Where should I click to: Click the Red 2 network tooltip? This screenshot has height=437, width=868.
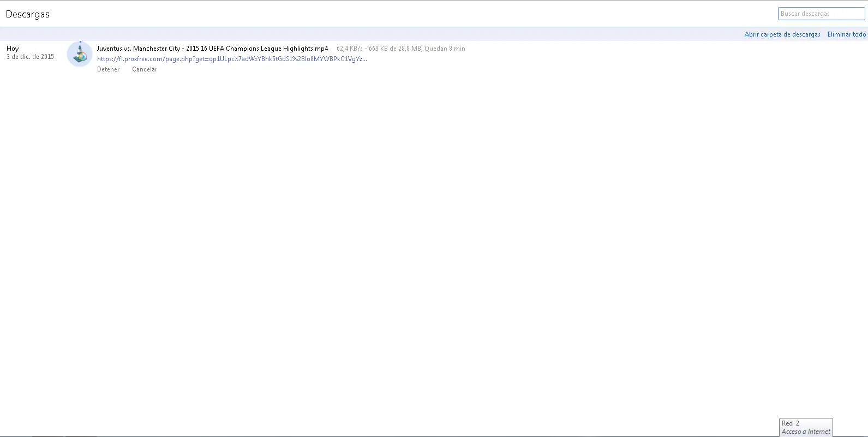(806, 427)
